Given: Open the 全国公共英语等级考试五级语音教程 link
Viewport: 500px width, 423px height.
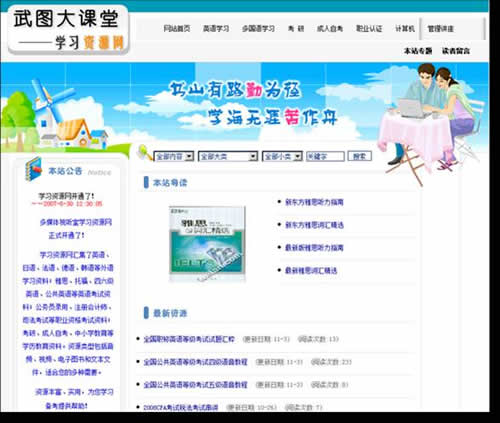Looking at the screenshot, I should 195,385.
